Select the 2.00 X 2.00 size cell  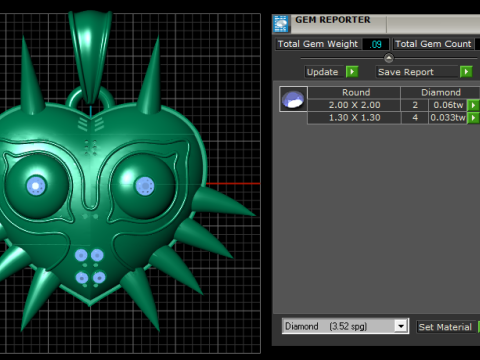tap(354, 105)
